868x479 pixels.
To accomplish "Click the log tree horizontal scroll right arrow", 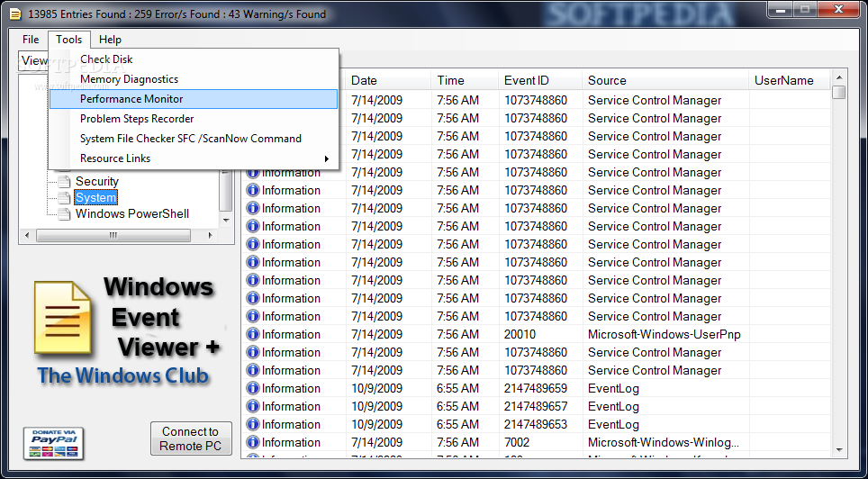I will coord(211,235).
